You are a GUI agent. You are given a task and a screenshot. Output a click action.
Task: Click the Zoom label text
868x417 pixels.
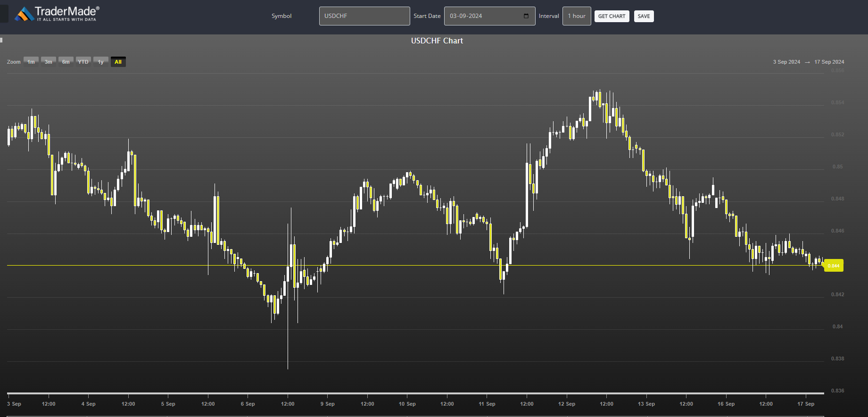coord(14,62)
